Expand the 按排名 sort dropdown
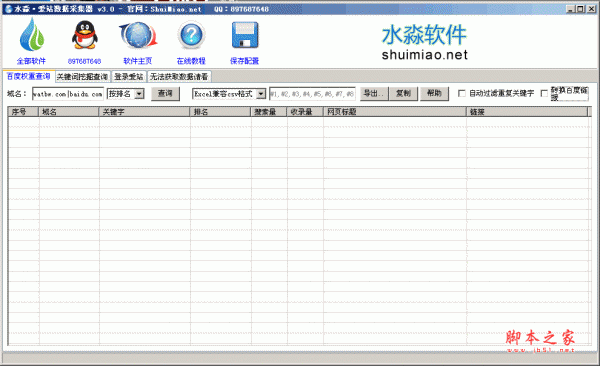The height and width of the screenshot is (366, 600). coord(139,94)
